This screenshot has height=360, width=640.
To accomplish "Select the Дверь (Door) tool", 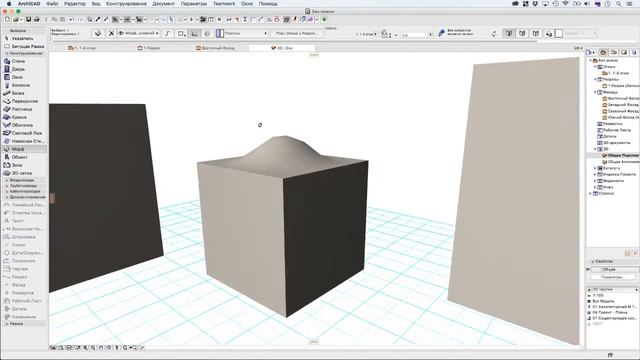I will 24,69.
